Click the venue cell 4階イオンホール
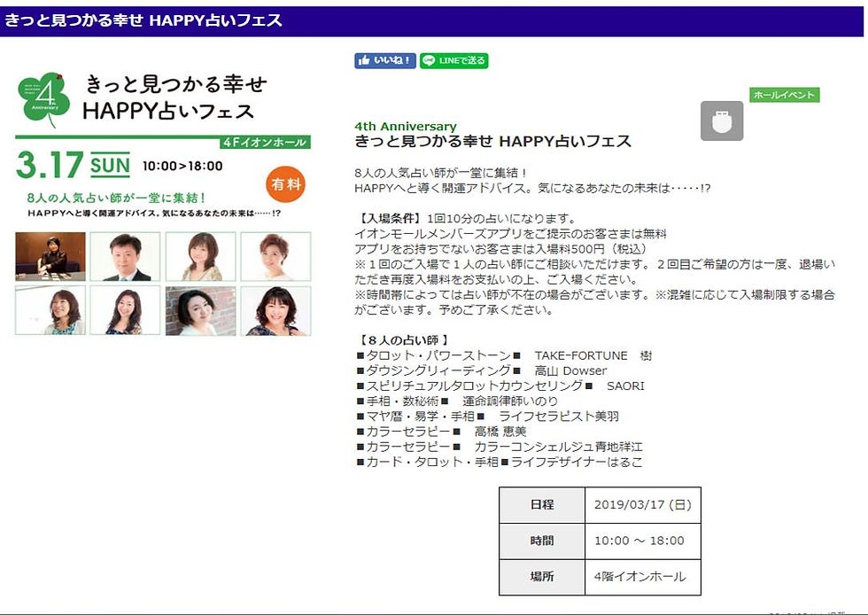 coord(643,577)
